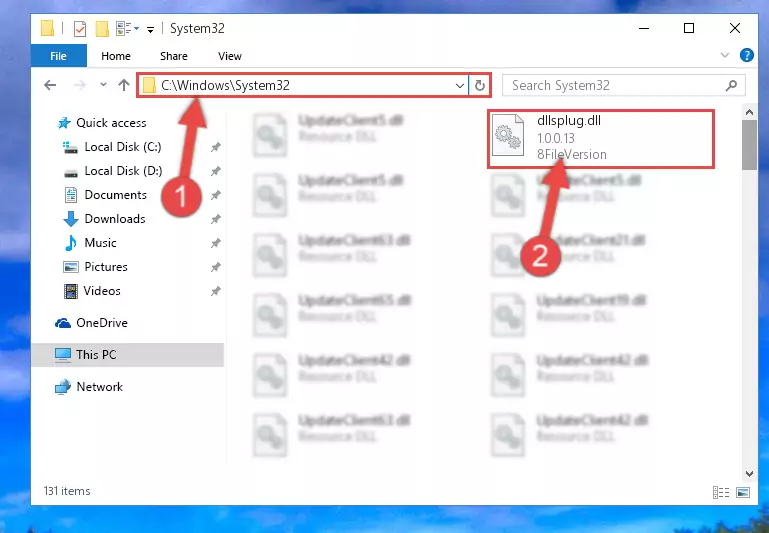
Task: Select Quick access in navigation pane
Action: pos(111,123)
